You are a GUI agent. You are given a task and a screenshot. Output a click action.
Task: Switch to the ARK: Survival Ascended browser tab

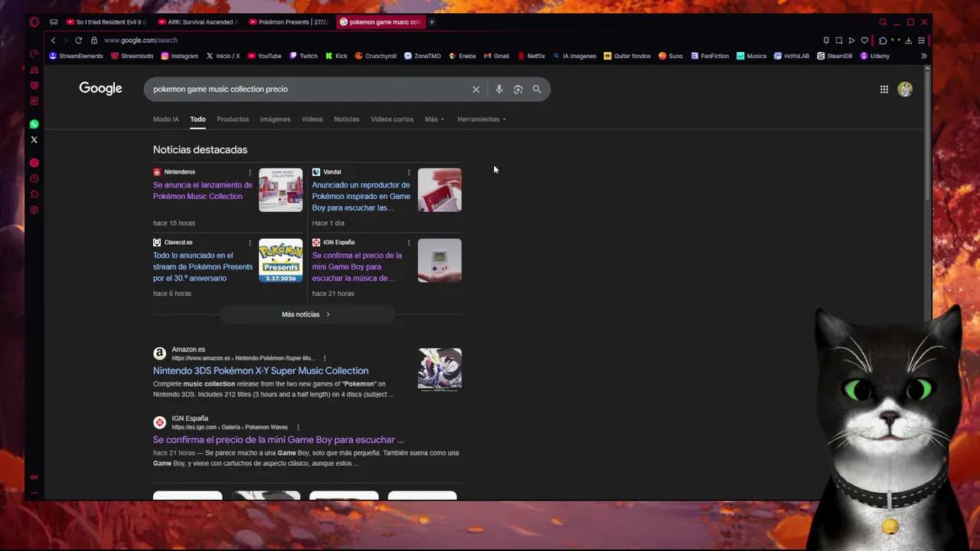click(x=198, y=22)
